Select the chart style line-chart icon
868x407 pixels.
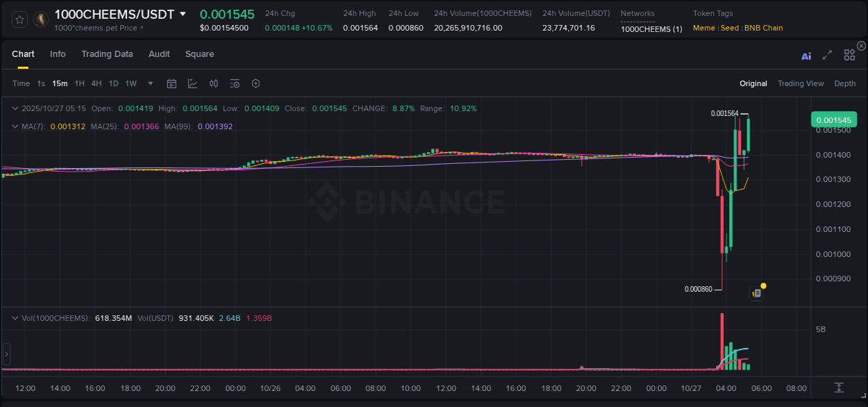[x=192, y=83]
